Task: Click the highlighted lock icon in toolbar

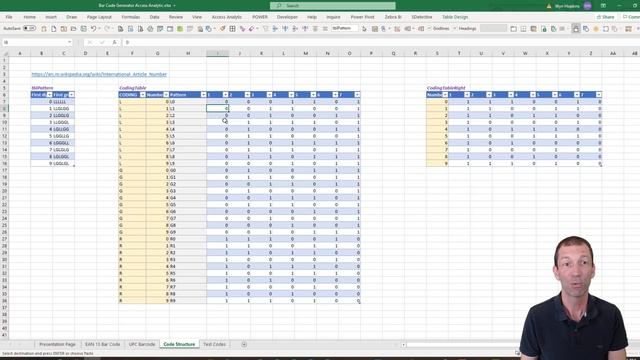Action: (576, 29)
